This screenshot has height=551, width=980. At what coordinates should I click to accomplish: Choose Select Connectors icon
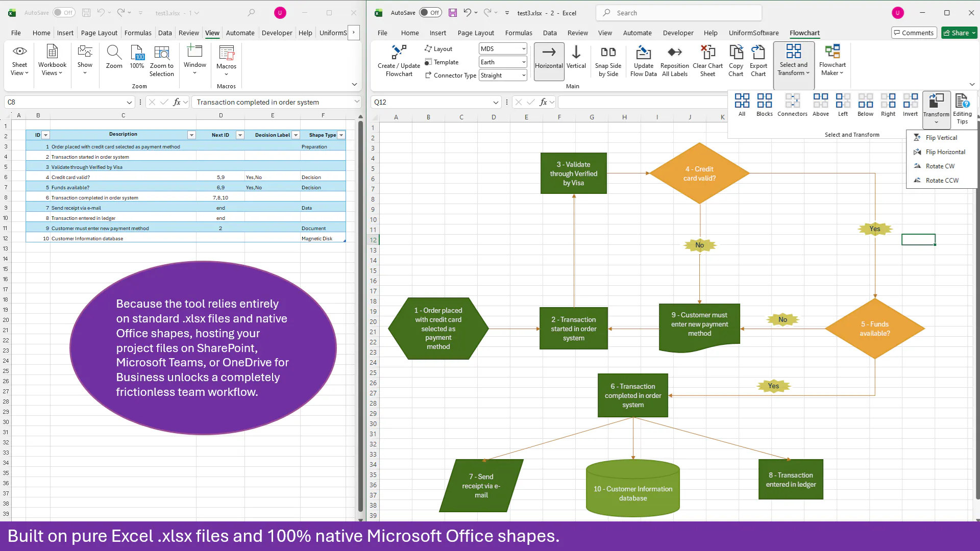pyautogui.click(x=792, y=105)
